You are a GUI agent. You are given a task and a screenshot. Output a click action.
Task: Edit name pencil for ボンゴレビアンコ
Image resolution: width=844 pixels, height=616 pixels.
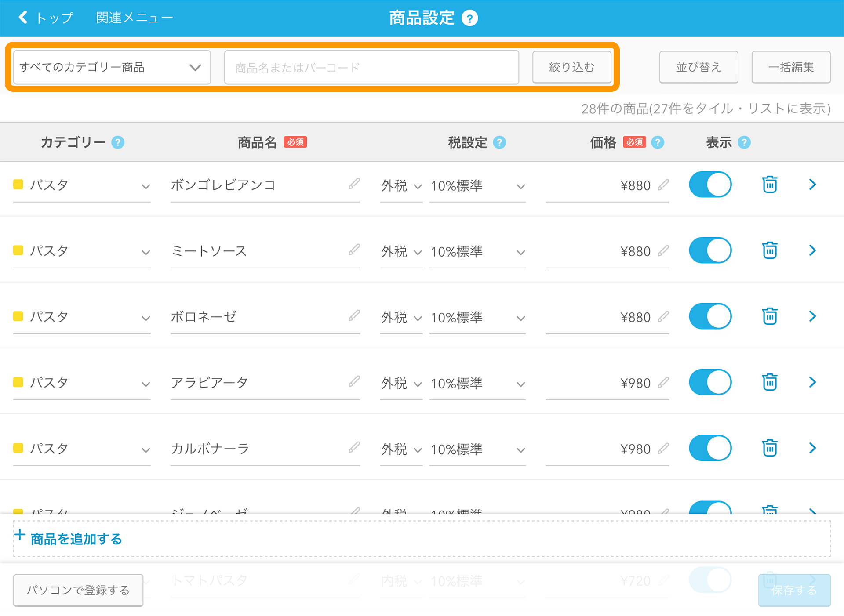[354, 184]
